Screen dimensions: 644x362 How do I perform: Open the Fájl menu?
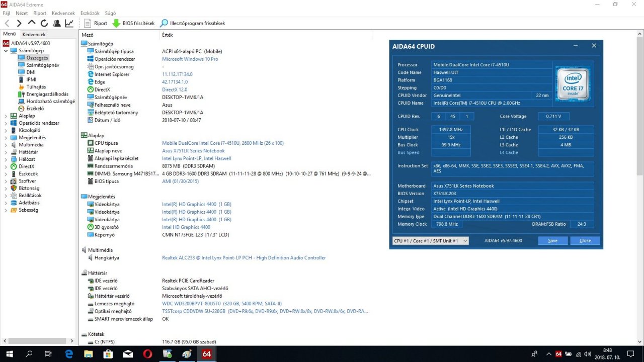click(x=7, y=13)
